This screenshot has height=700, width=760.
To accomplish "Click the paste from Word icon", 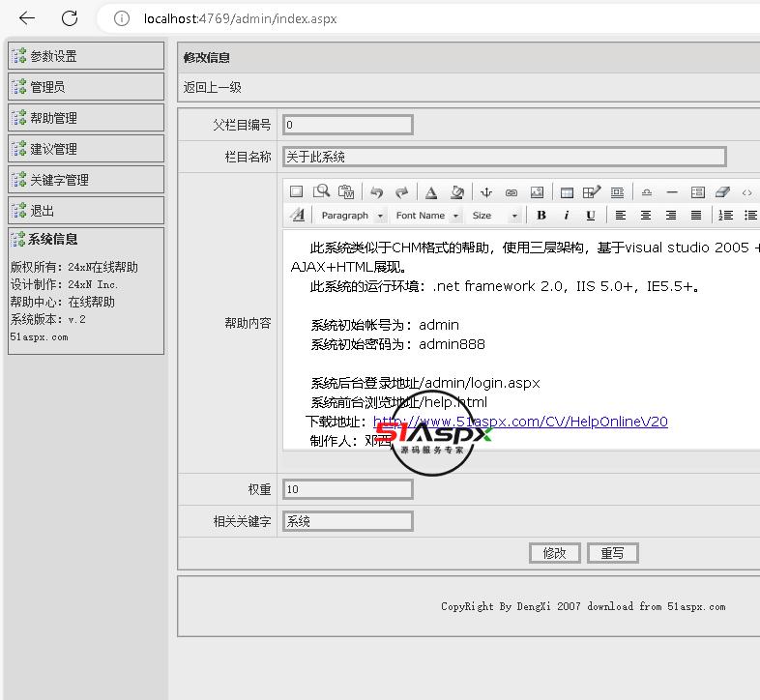I will [x=346, y=192].
